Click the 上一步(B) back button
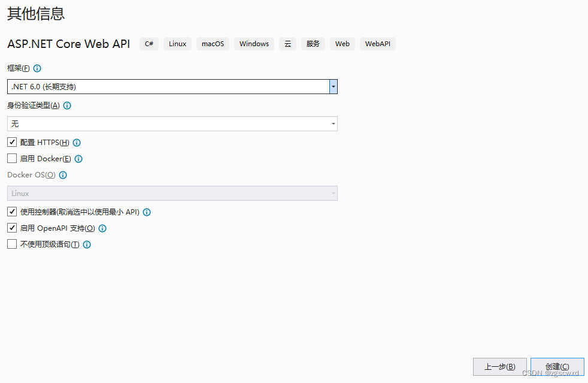This screenshot has height=383, width=588. 500,367
